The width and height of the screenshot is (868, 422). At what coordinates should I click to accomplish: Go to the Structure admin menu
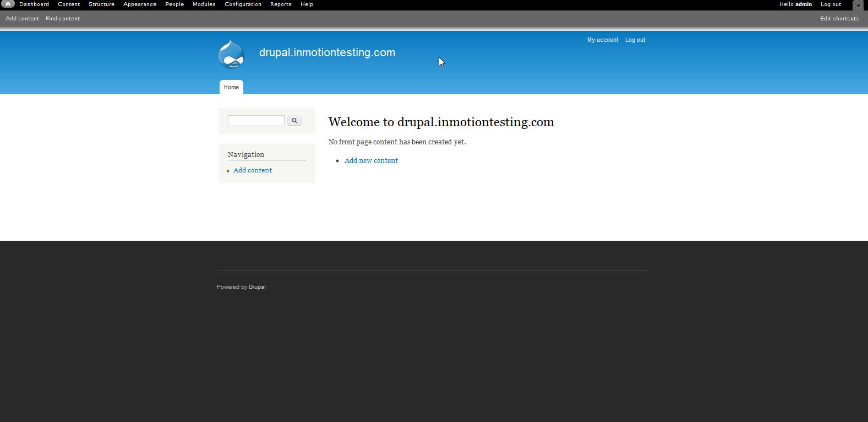click(101, 4)
